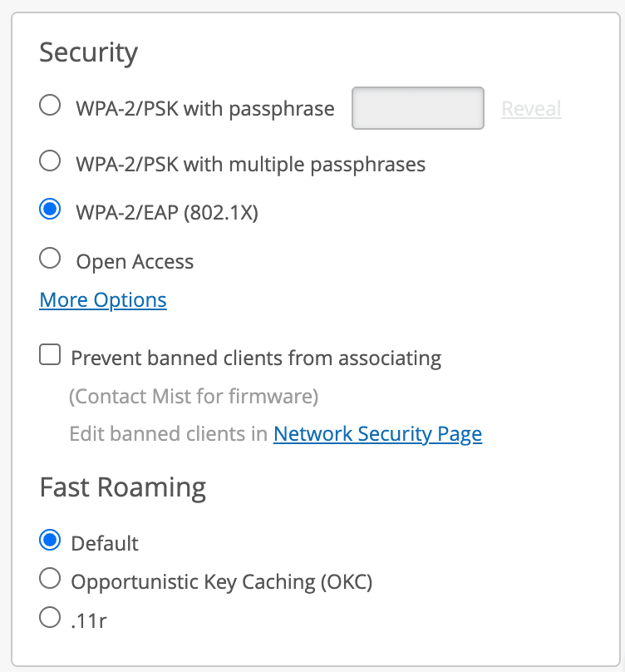Open the More Options link
The width and height of the screenshot is (625, 672).
(x=103, y=300)
